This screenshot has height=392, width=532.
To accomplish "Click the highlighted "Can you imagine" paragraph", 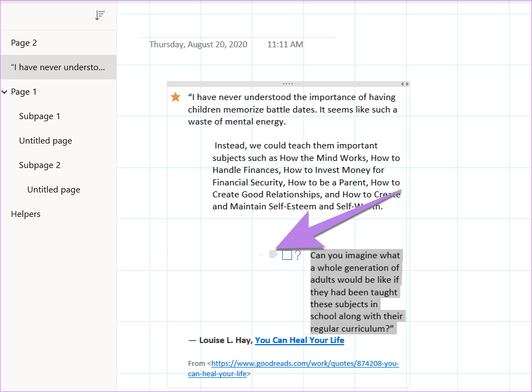I will click(x=356, y=291).
